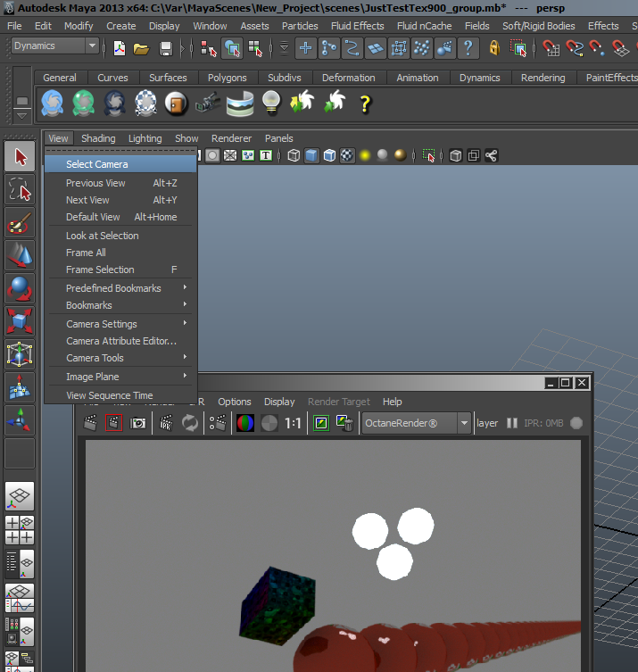Click the camera shelf icon
The image size is (638, 672).
click(x=208, y=103)
